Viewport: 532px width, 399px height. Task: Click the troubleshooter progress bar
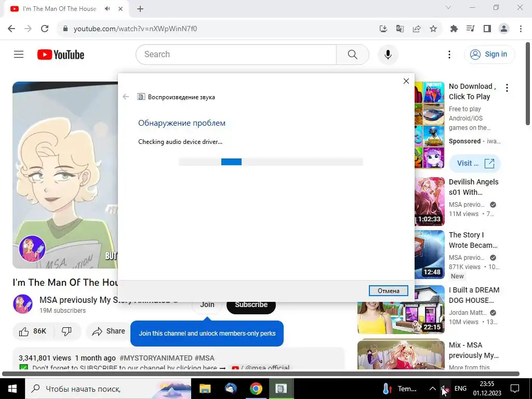[271, 162]
